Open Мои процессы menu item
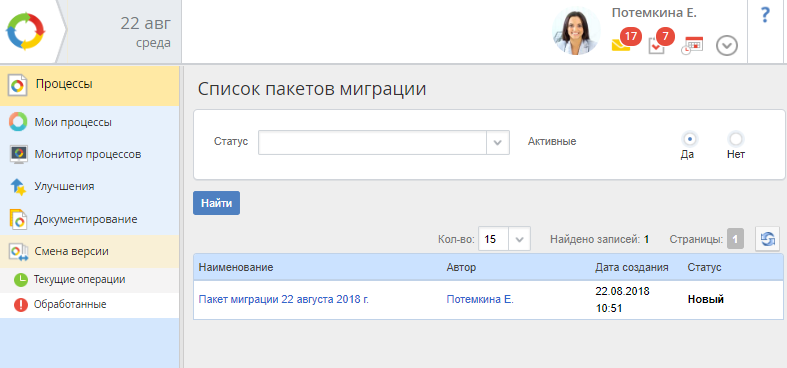This screenshot has height=368, width=787. (89, 122)
